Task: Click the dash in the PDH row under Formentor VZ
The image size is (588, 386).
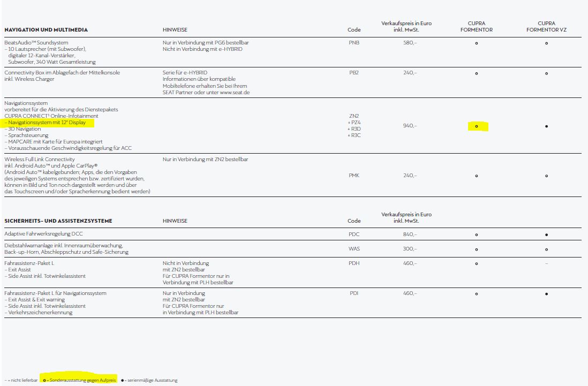Action: click(x=546, y=263)
